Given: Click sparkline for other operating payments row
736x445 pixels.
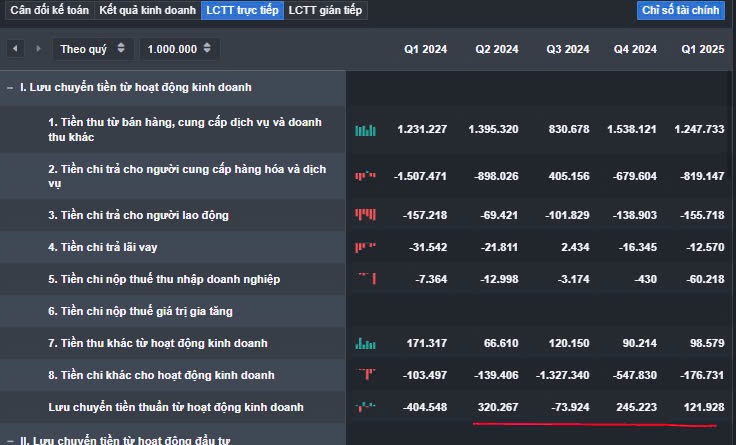Looking at the screenshot, I should click(x=365, y=375).
